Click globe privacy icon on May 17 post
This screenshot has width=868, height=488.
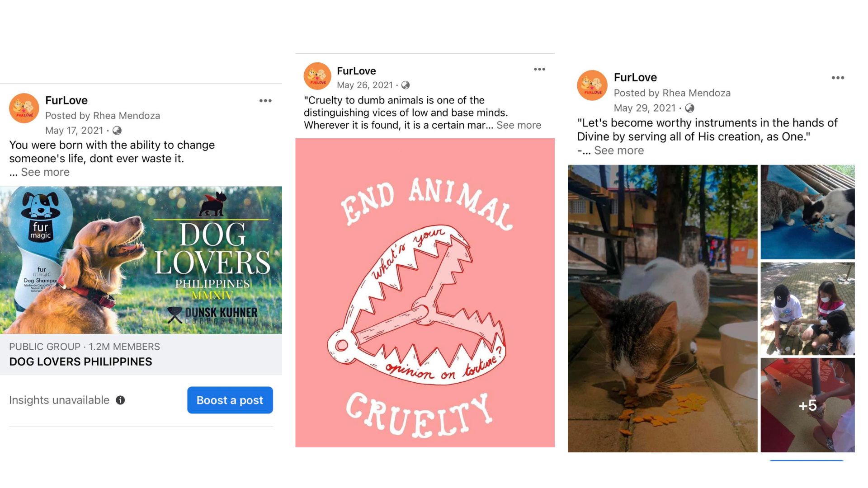click(x=117, y=131)
